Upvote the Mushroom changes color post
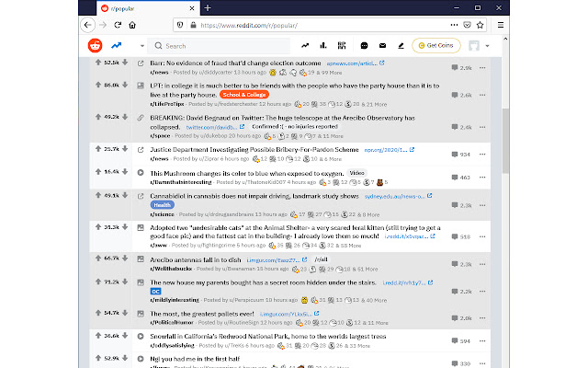The height and width of the screenshot is (368, 588). click(x=98, y=172)
